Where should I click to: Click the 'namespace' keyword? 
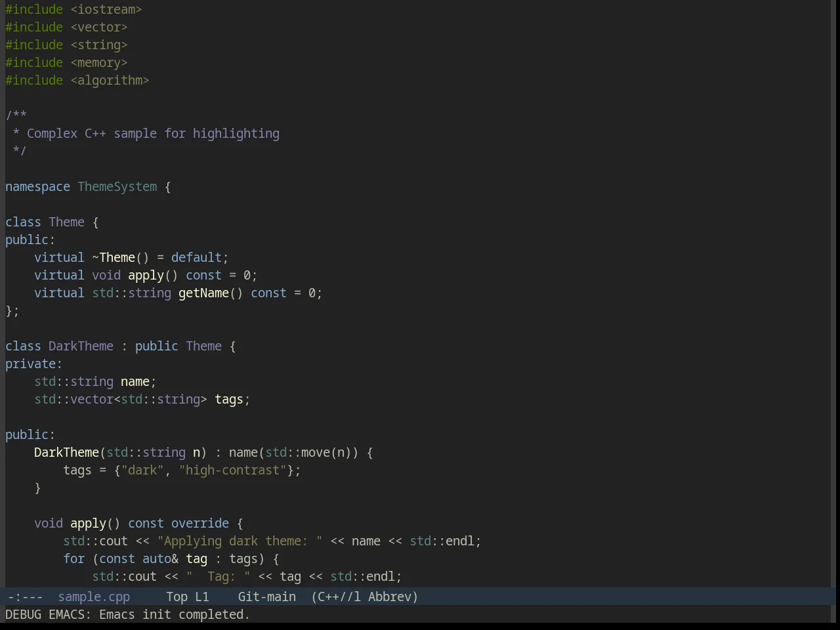(37, 186)
